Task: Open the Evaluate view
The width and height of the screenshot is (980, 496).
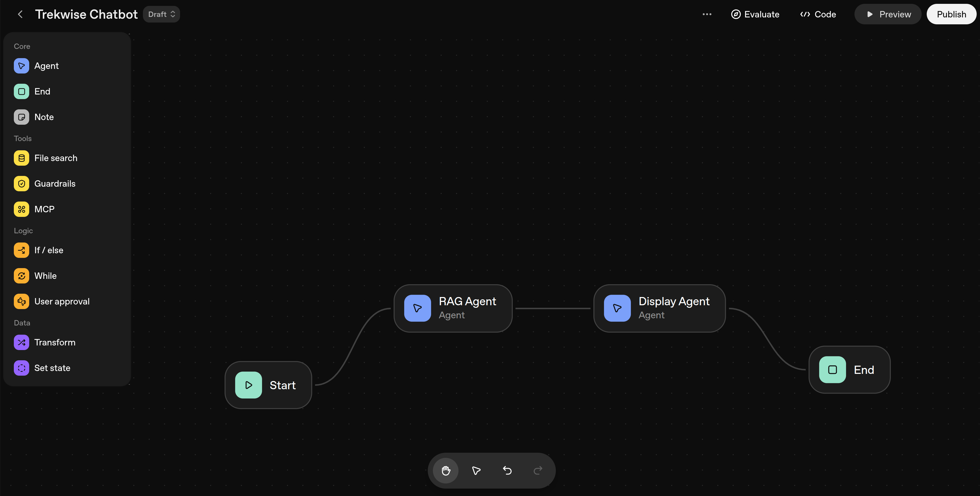Action: pyautogui.click(x=755, y=14)
